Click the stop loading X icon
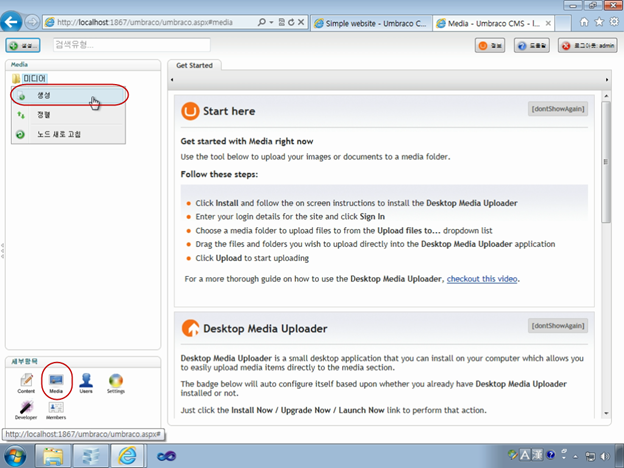Screen dimensions: 624x468 (301, 22)
